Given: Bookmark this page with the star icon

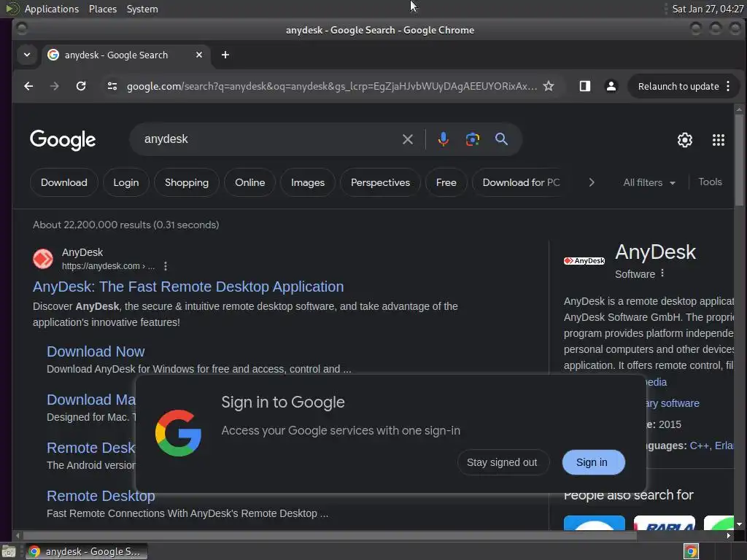Looking at the screenshot, I should 549,86.
